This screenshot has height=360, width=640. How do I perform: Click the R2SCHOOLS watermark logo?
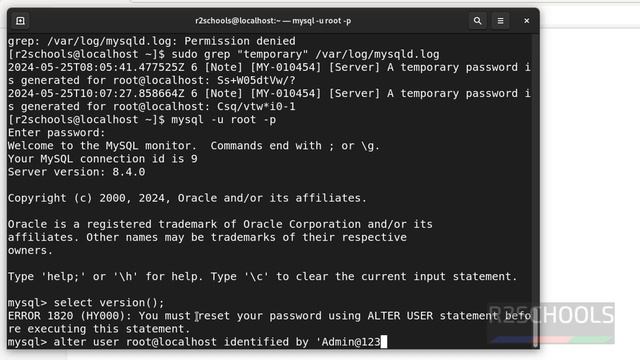point(551,323)
